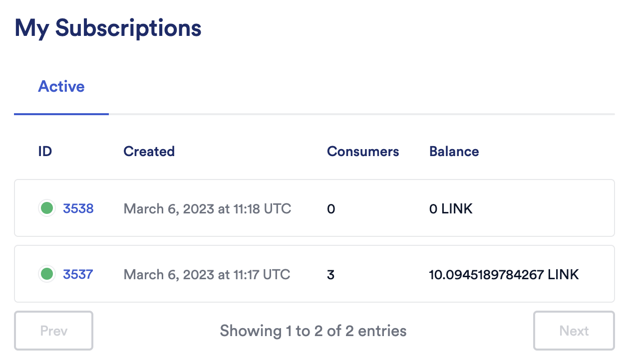Click the My Subscriptions heading
627x364 pixels.
[108, 28]
